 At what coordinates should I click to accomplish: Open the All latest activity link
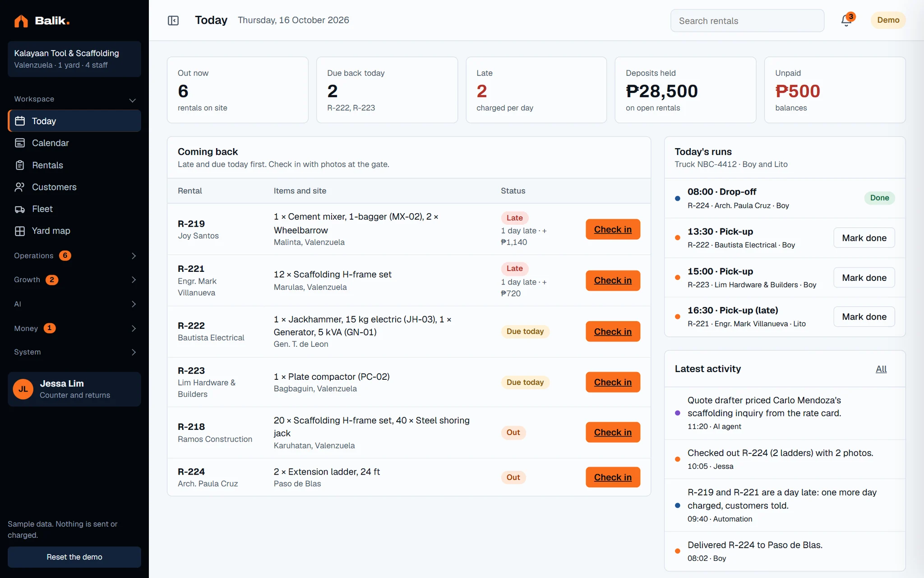tap(881, 369)
